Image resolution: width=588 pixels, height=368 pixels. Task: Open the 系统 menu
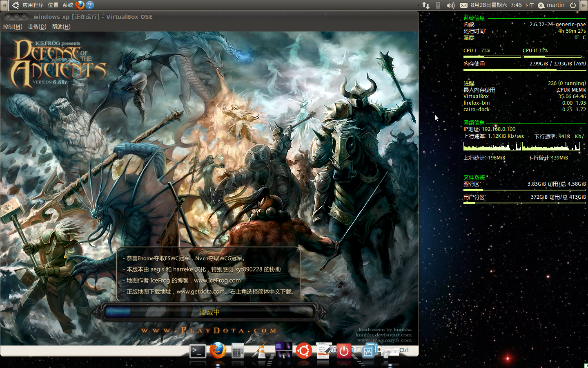[68, 5]
